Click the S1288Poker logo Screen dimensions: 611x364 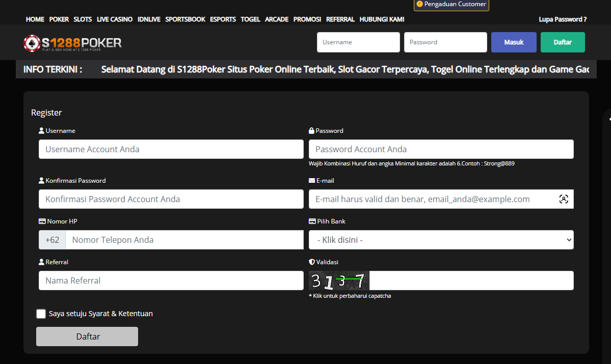[x=72, y=43]
